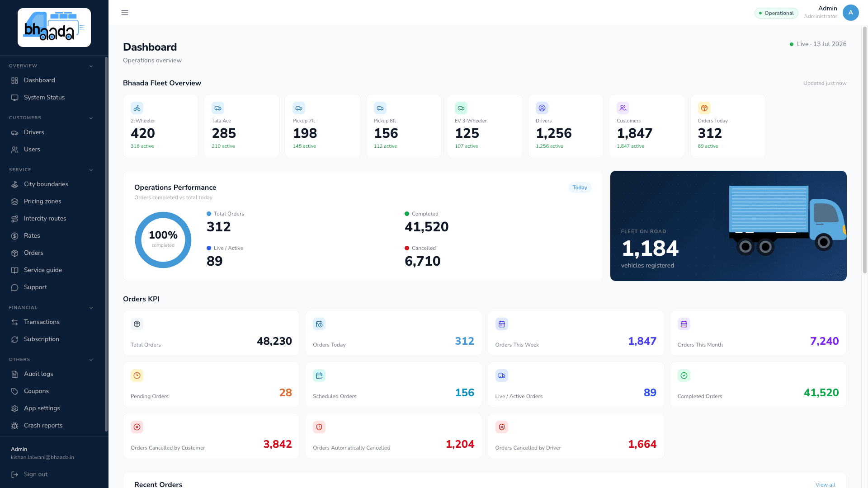Click the Live / Active Orders truck icon
Viewport: 868px width, 488px height.
(x=502, y=375)
